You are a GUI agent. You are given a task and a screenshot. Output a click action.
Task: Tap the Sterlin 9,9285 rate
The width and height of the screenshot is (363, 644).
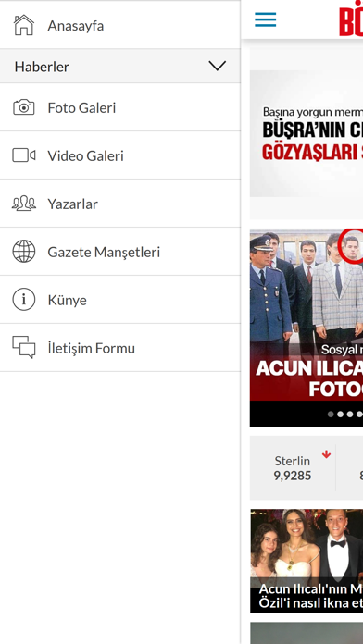point(293,468)
